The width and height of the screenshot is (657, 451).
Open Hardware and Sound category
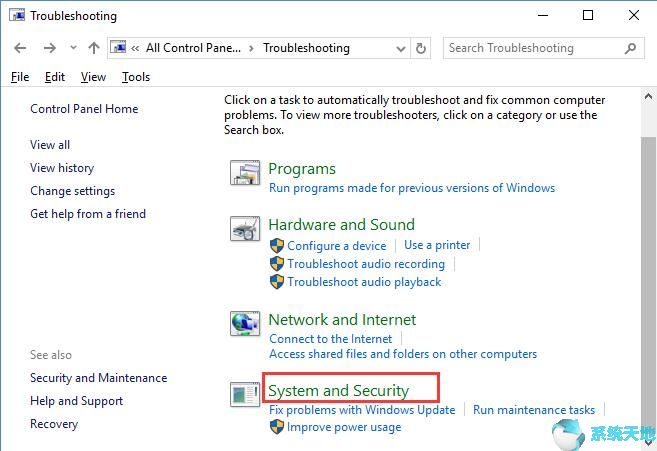(x=341, y=224)
